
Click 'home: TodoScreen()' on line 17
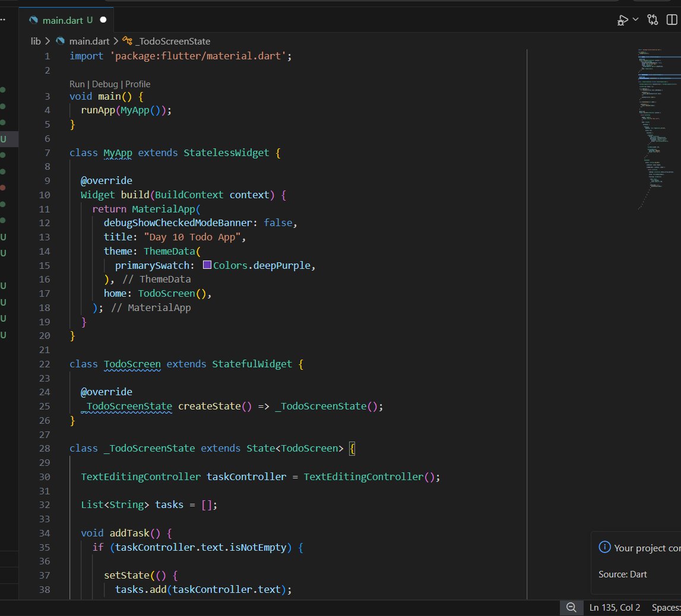click(x=154, y=293)
